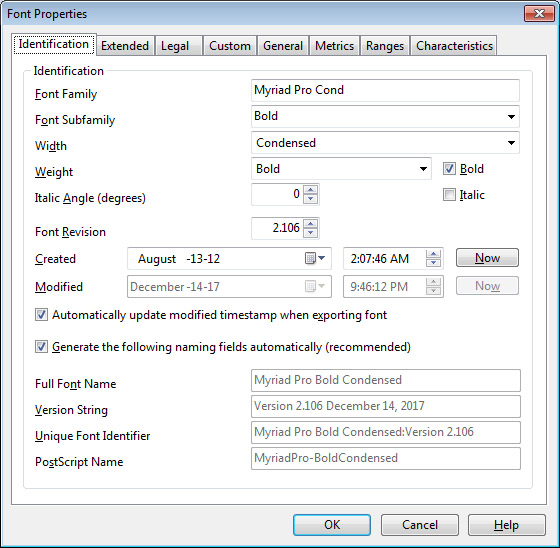
Task: Set Created timestamp with Now button
Action: (x=488, y=258)
